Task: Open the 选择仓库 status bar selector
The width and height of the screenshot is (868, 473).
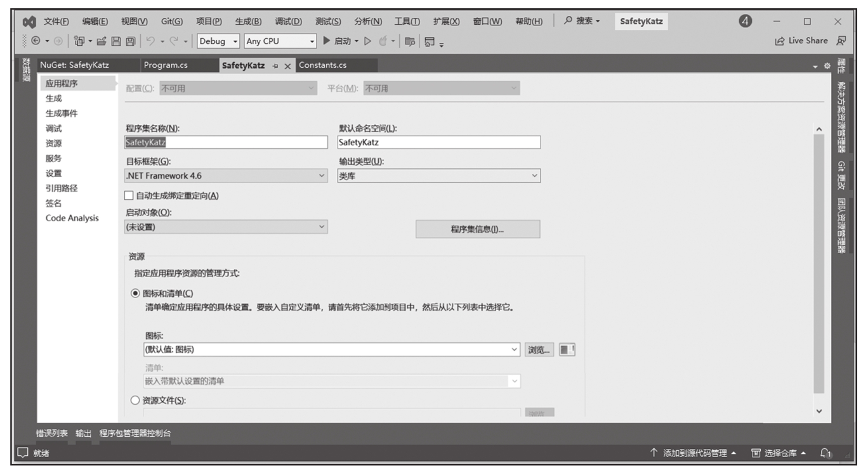Action: [780, 453]
